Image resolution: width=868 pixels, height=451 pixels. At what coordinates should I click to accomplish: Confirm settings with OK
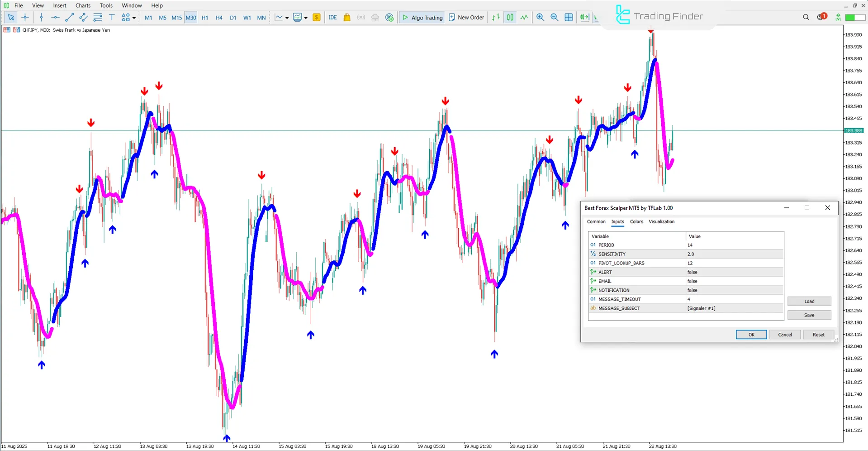click(751, 334)
